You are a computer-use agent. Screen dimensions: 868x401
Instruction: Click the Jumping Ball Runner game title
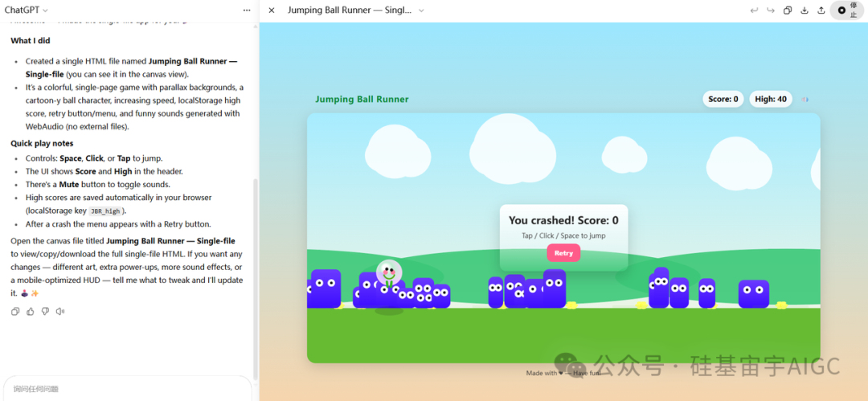click(x=362, y=100)
